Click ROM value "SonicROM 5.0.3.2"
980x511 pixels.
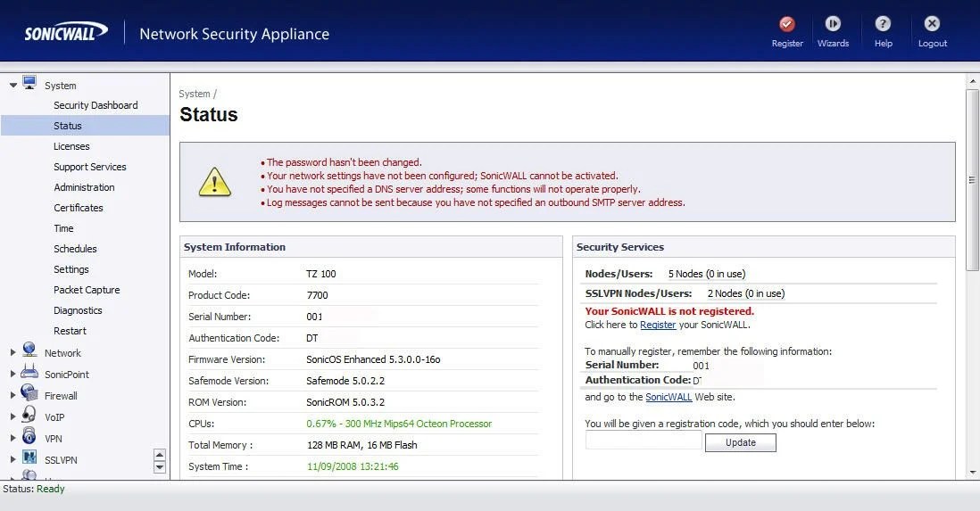tap(345, 402)
